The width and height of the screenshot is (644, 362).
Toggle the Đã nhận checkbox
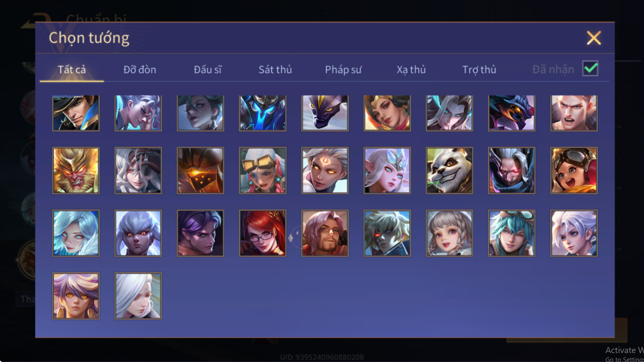[590, 68]
